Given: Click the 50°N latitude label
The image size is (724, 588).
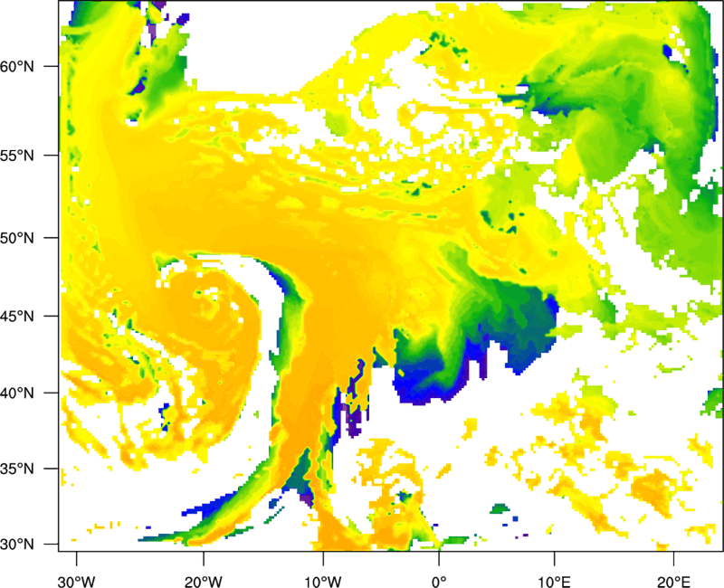Looking at the screenshot, I should click(x=17, y=238).
